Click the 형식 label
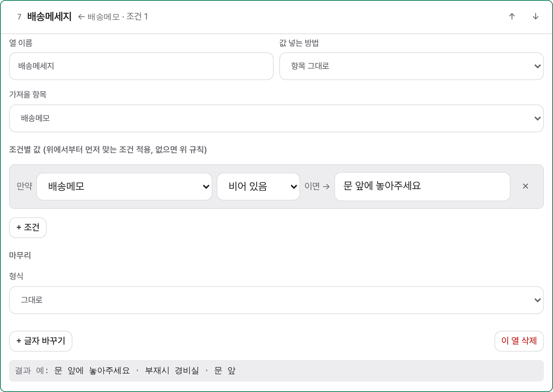553x392 pixels. 16,276
